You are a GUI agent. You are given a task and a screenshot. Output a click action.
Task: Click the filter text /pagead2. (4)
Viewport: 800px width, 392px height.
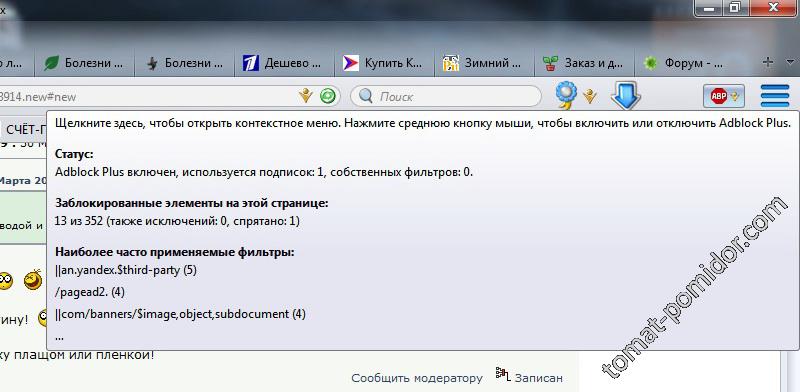(x=90, y=292)
